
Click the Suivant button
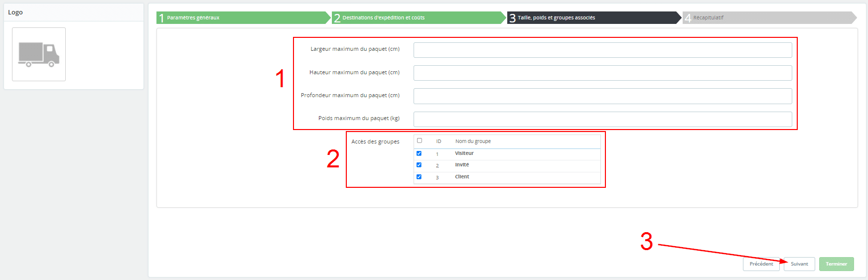pos(799,264)
